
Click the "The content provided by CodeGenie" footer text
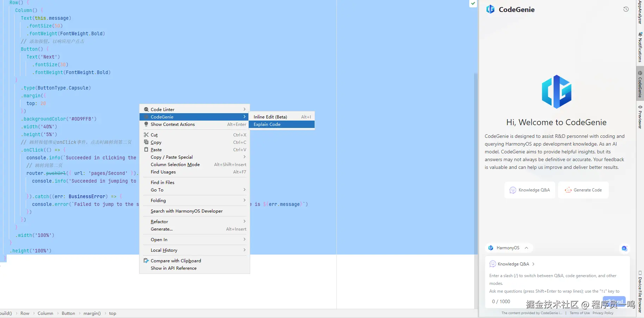532,313
